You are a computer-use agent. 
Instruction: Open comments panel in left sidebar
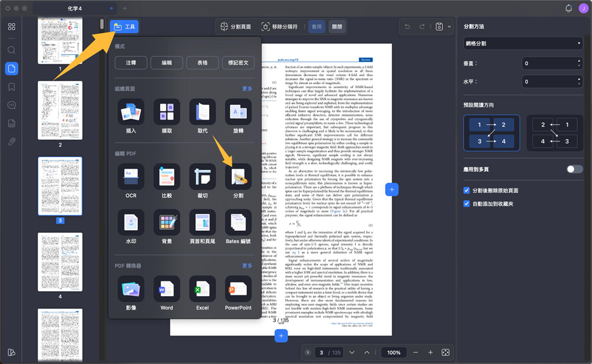pyautogui.click(x=12, y=105)
